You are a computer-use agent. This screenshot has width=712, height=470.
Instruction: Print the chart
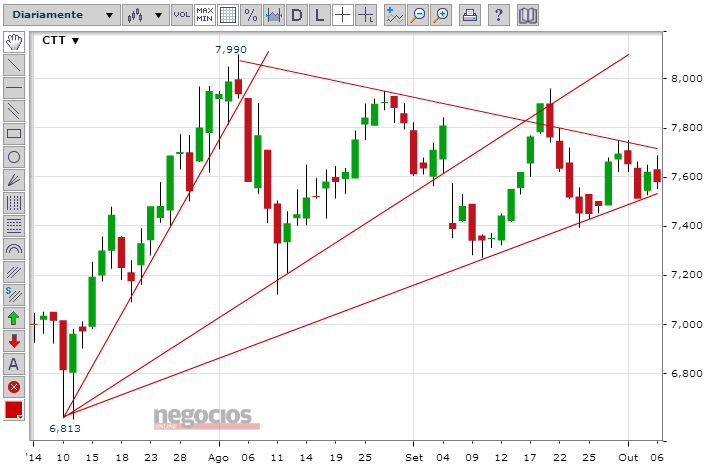pos(470,15)
